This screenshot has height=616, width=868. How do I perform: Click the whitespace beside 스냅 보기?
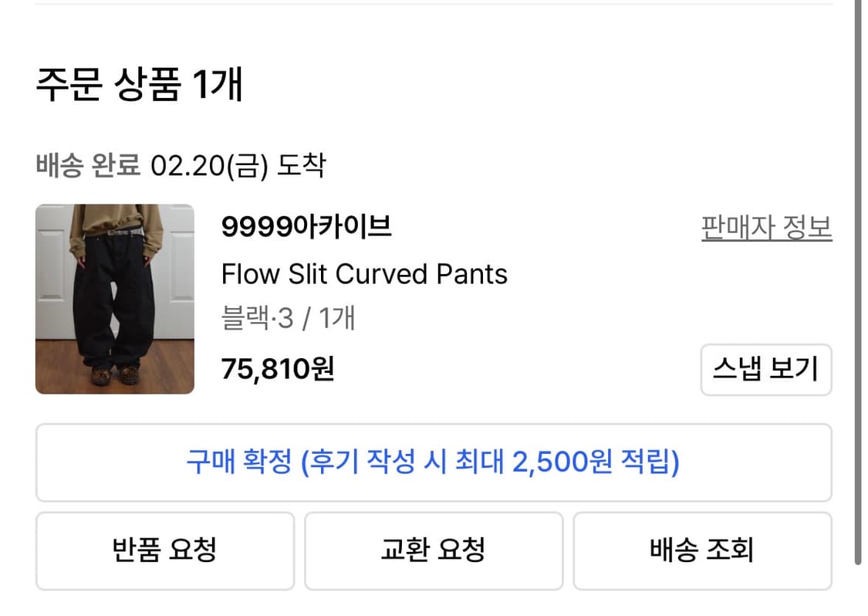click(540, 371)
